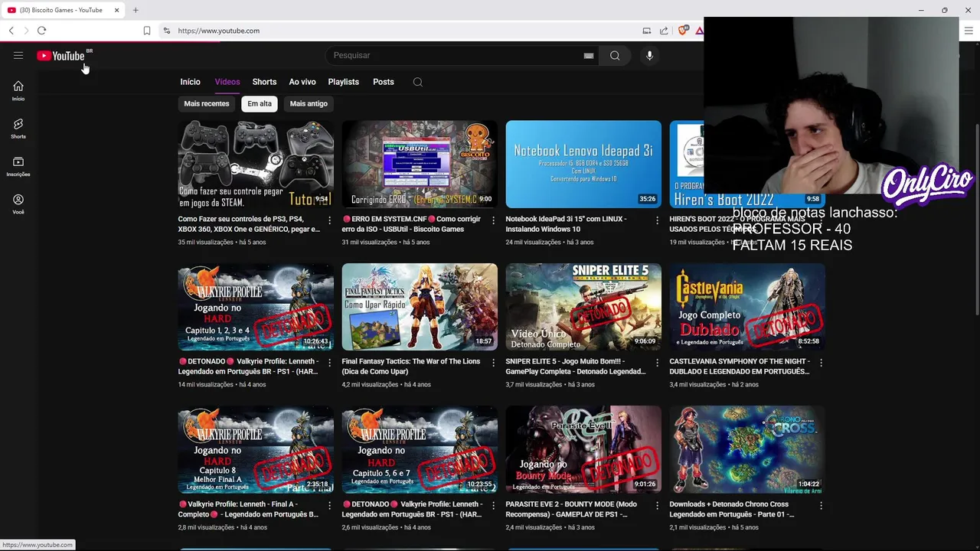Select the Mais recentes filter chip

tap(206, 103)
